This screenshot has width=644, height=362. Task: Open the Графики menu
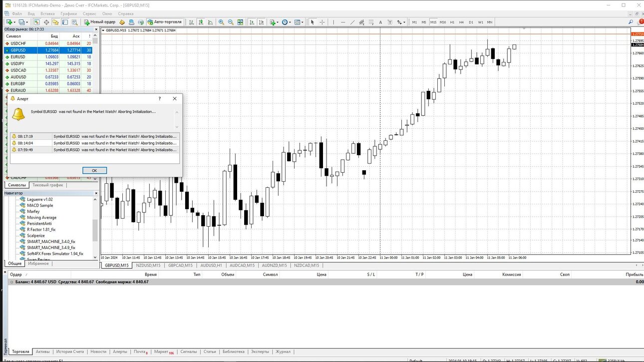click(x=69, y=13)
